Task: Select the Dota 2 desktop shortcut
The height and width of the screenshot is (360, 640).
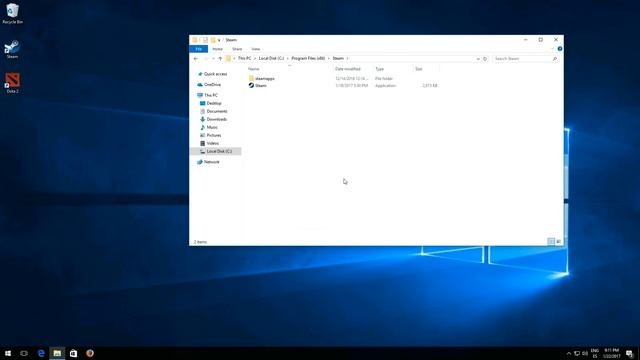Action: tap(12, 83)
